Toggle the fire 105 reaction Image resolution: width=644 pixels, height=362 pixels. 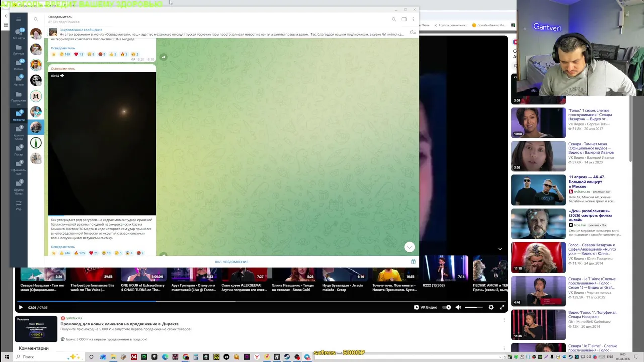[80, 253]
